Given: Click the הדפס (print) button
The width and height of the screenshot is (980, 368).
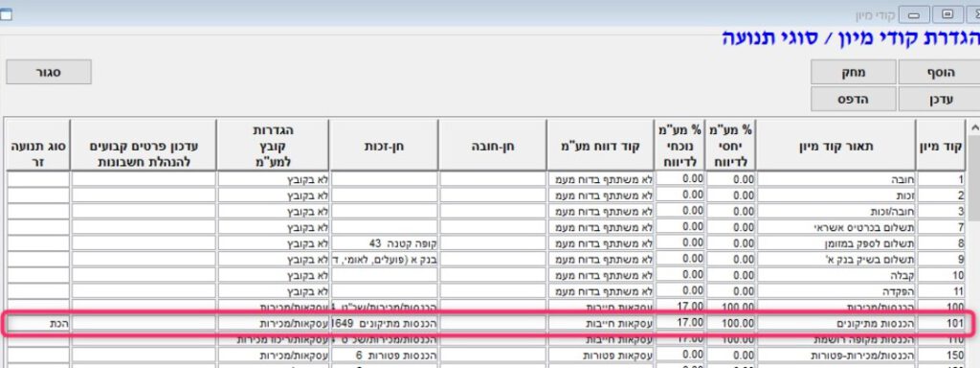Looking at the screenshot, I should [853, 99].
